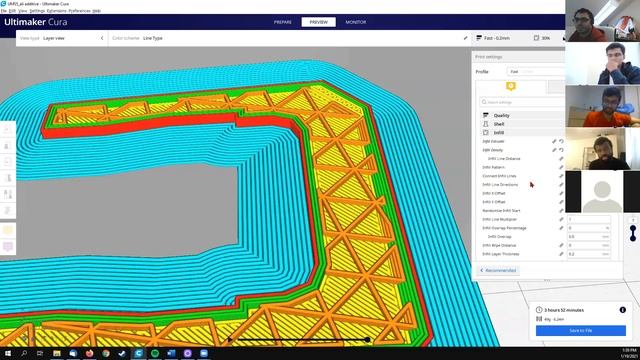Screen dimensions: 640x360
Task: Click the layer number box above layer slider
Action: (633, 220)
